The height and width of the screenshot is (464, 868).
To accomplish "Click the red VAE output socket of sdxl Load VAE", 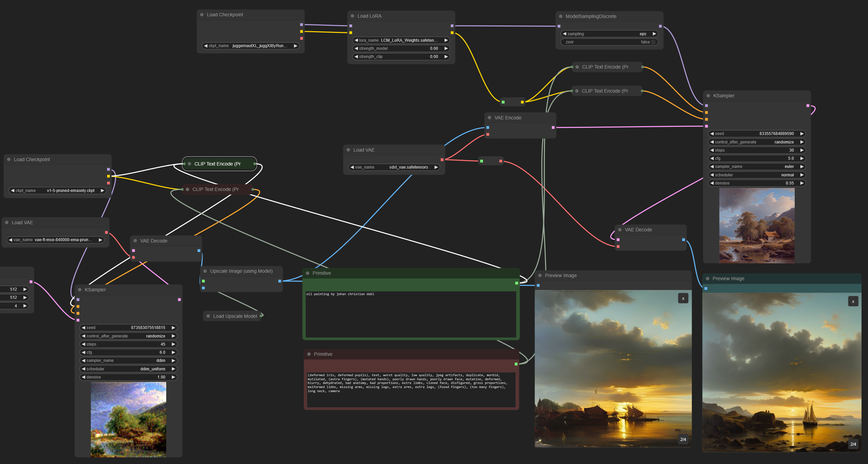I will point(442,160).
